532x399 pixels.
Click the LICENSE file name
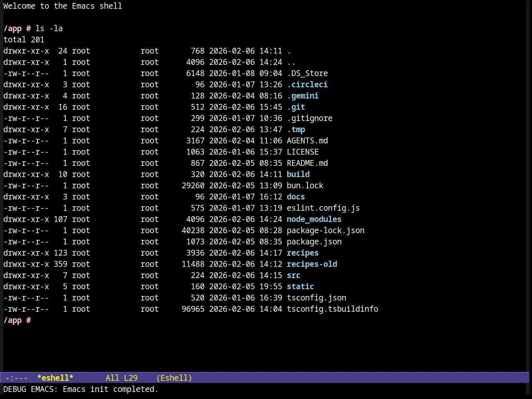click(x=303, y=152)
